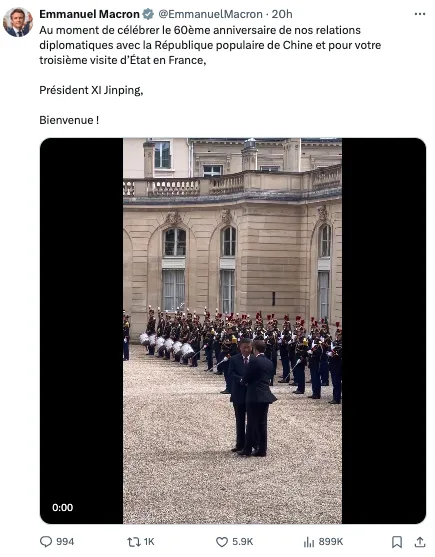Click the tweet text starting "Au moment"
This screenshot has height=557, width=435.
click(x=210, y=45)
